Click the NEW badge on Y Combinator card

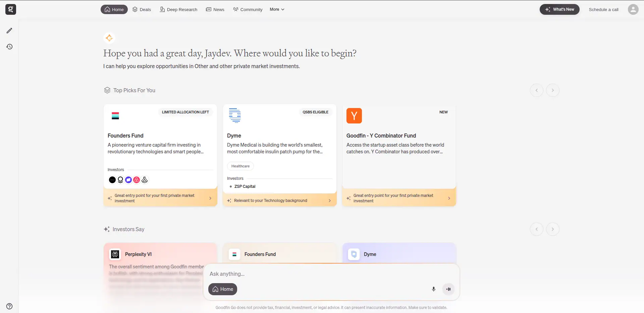point(443,112)
